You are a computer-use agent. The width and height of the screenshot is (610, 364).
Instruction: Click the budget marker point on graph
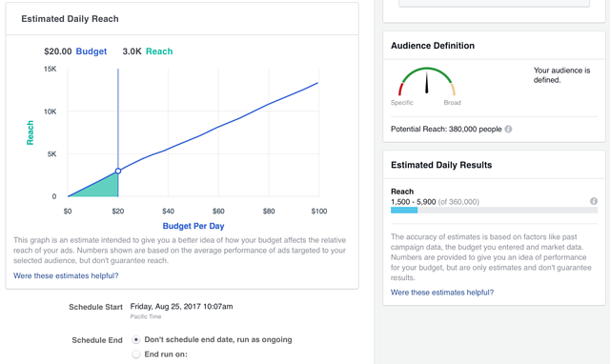[118, 171]
